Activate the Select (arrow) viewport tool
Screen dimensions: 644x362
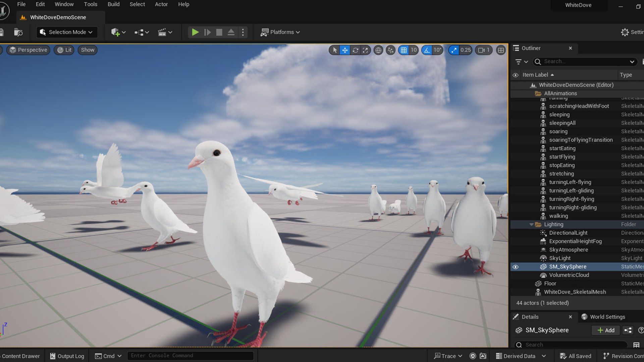pyautogui.click(x=334, y=50)
